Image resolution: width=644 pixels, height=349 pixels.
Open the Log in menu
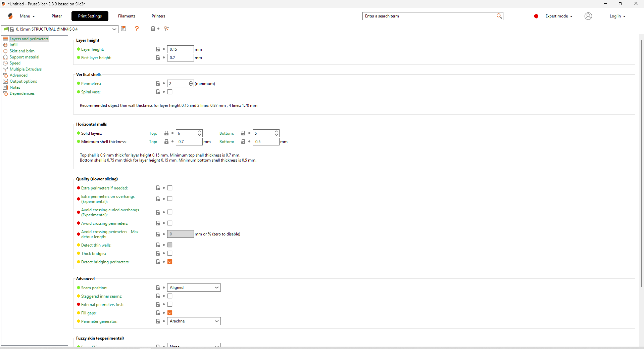[x=617, y=16]
